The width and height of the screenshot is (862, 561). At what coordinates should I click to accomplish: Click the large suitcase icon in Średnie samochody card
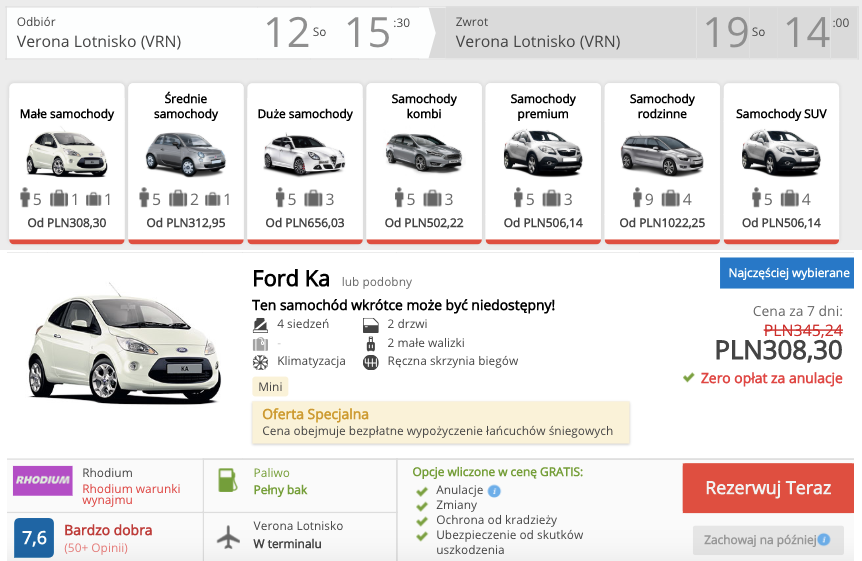[x=178, y=198]
